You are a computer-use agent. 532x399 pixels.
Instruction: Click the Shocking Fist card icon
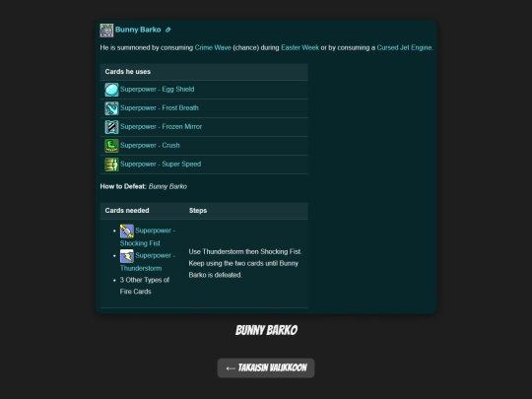click(126, 232)
